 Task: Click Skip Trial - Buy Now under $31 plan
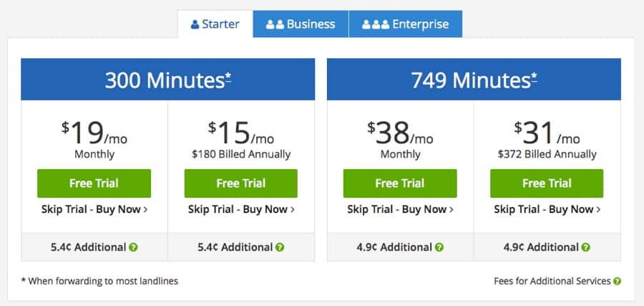[547, 209]
